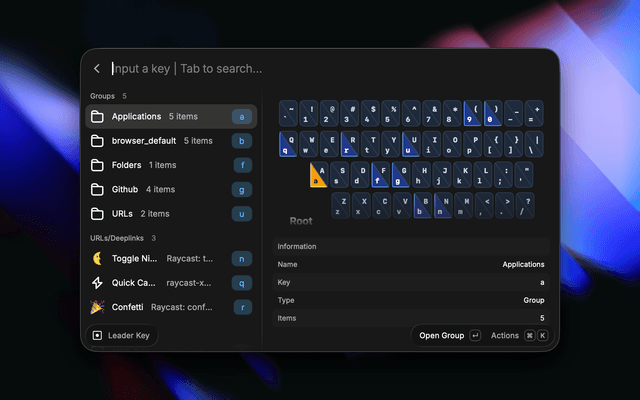Select the Toggle Night moon icon

pos(97,258)
